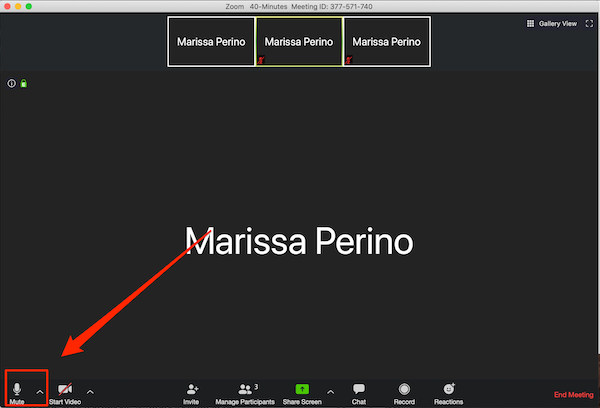Click the red End Meeting button

(x=573, y=396)
